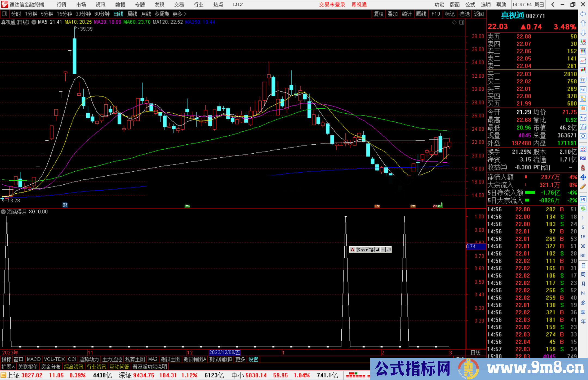Click the RSI indicator sidebar icon

tap(583, 158)
